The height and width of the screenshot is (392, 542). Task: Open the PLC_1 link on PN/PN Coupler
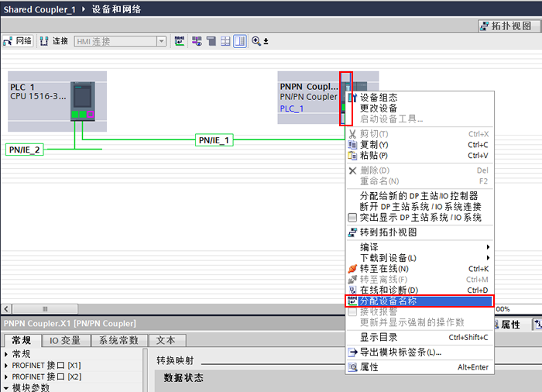pos(292,108)
